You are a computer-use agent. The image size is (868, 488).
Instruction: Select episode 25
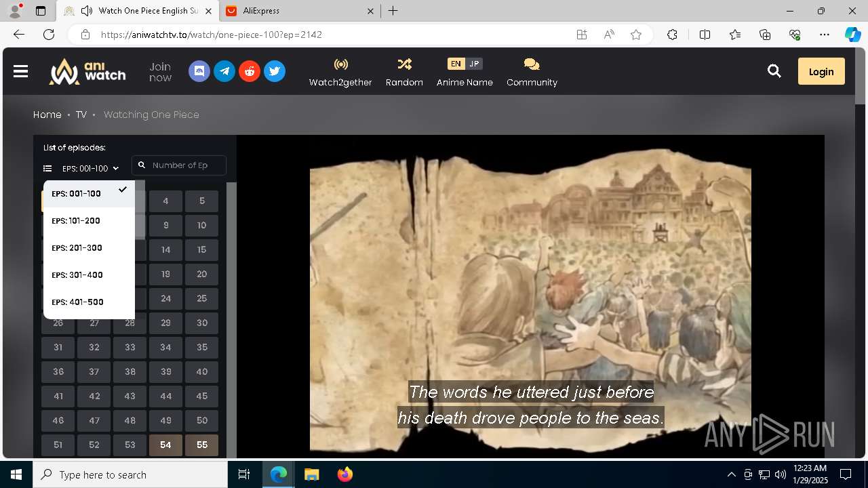coord(201,298)
